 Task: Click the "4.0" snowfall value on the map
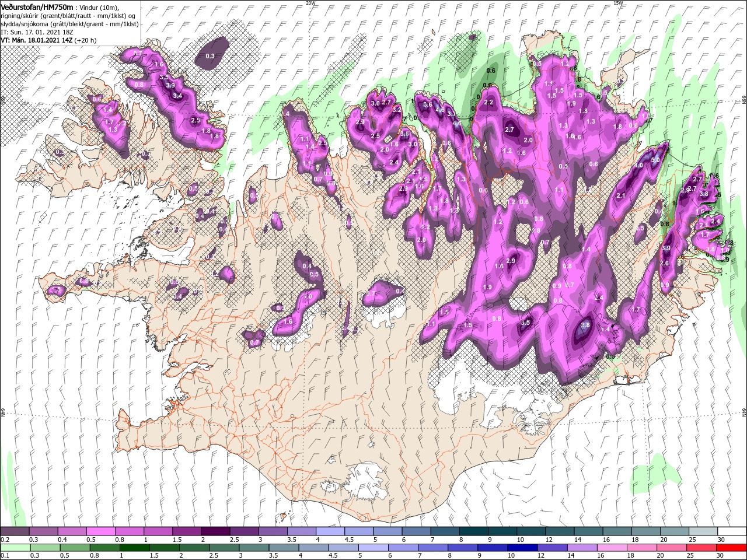[638, 166]
